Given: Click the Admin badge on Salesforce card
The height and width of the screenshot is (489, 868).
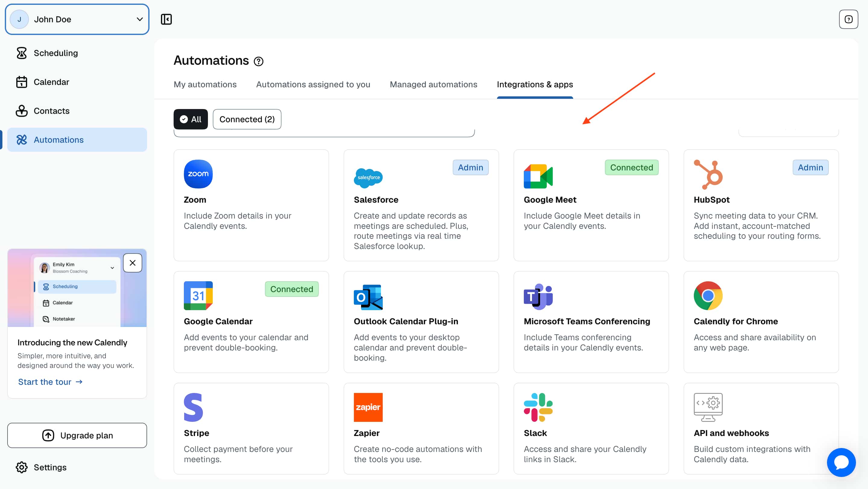Looking at the screenshot, I should pyautogui.click(x=470, y=167).
